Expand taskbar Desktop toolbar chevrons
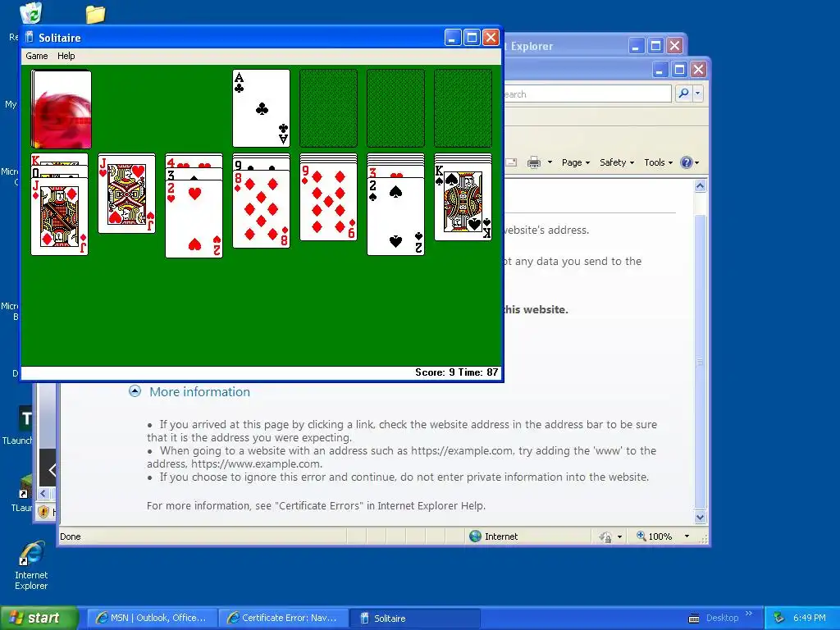This screenshot has width=840, height=630. pos(748,614)
